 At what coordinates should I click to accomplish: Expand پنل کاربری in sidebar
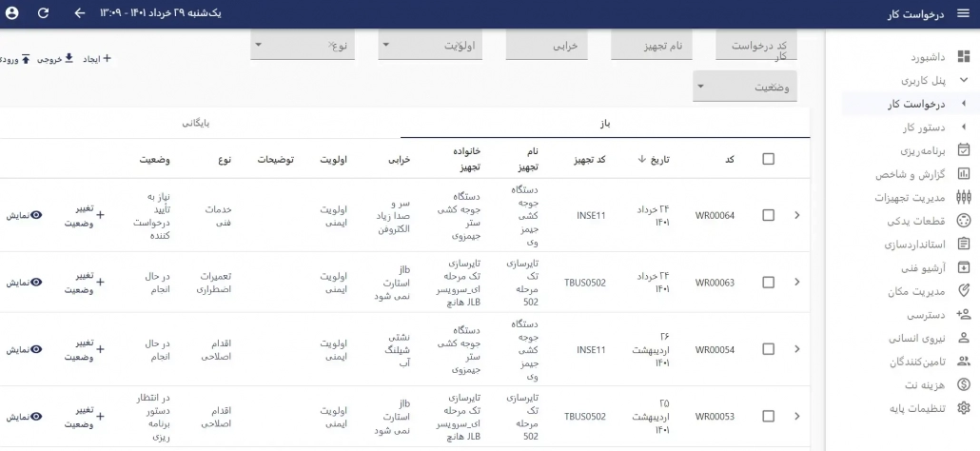[x=963, y=80]
